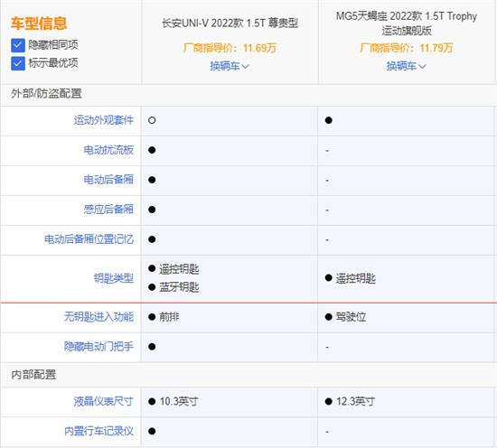
Task: Open the 钥匙类型 feature link
Action: coord(114,278)
